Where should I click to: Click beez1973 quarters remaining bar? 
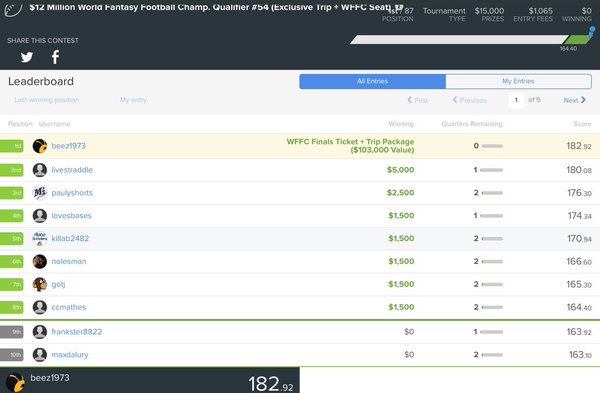click(492, 146)
